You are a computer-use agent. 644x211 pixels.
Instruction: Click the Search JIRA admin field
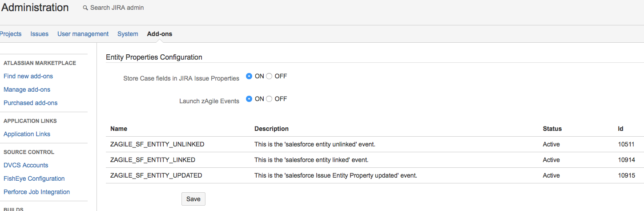(117, 8)
